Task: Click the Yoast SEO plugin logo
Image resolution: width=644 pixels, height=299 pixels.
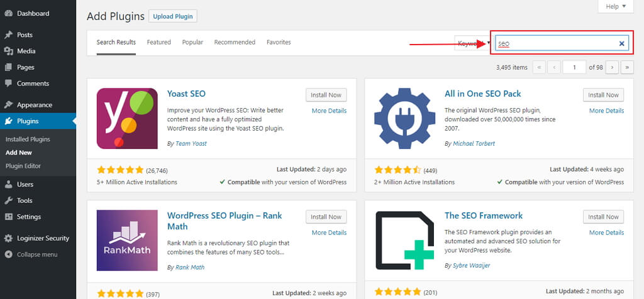Action: tap(127, 119)
